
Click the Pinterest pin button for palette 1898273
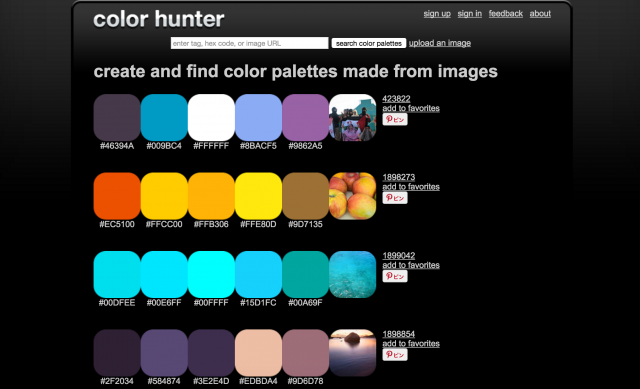click(x=395, y=198)
